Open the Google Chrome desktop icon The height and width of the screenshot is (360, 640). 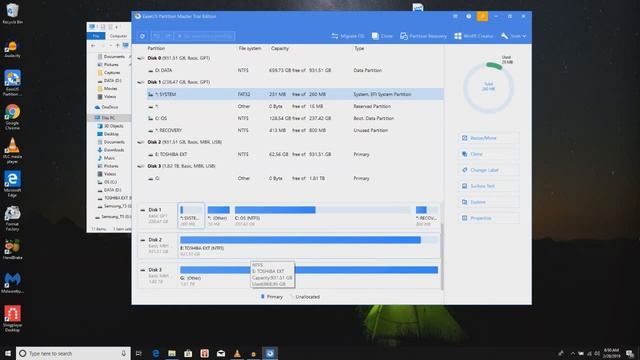12,117
